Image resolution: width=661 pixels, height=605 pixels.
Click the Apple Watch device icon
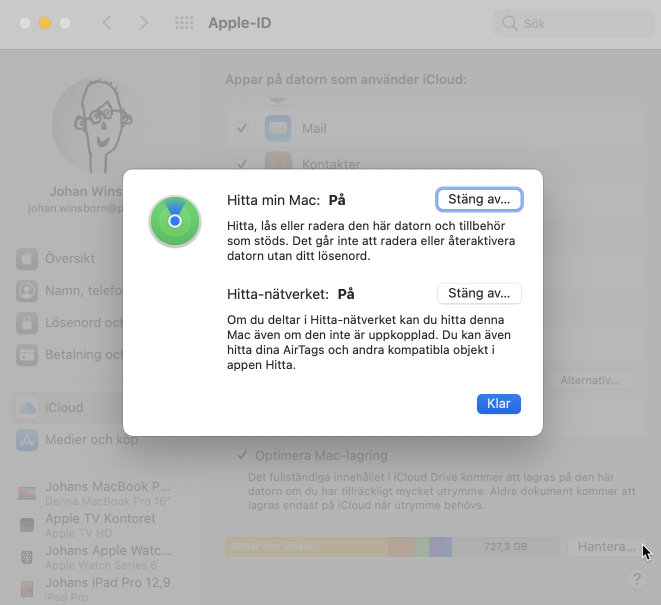(x=27, y=557)
